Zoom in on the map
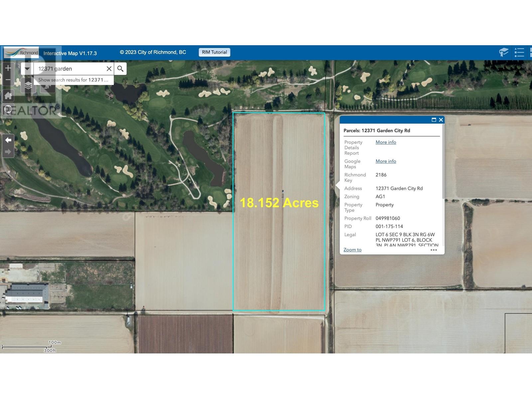532x399 pixels. pos(8,68)
